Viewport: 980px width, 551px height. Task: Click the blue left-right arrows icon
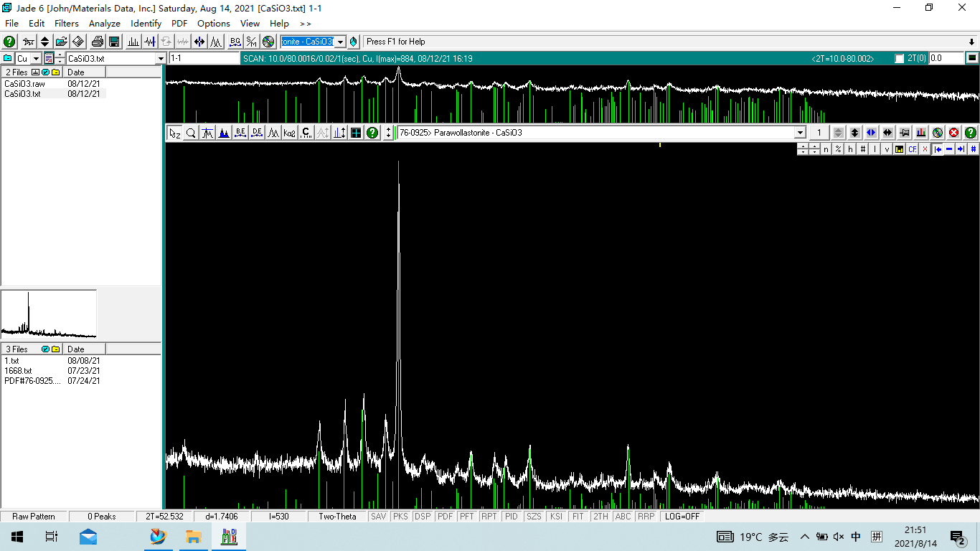[871, 133]
